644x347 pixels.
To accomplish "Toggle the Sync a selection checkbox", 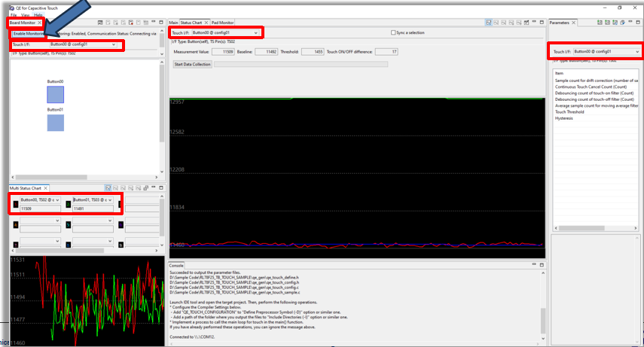I will [393, 33].
